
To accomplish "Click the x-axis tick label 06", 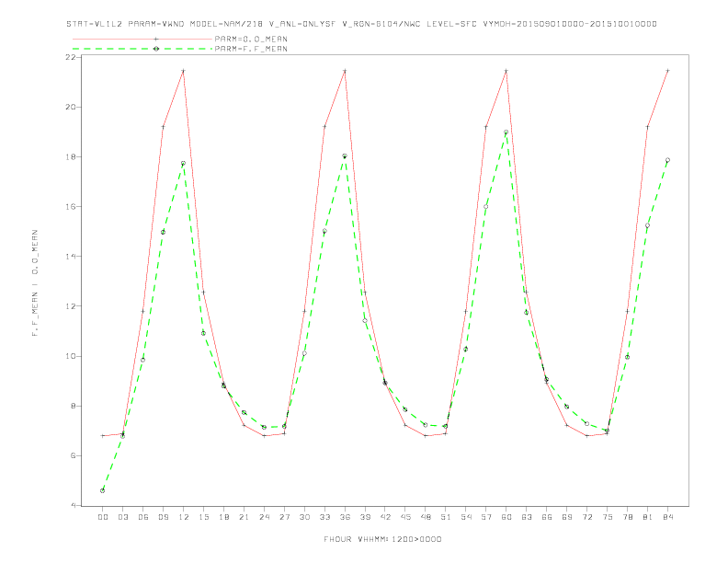I will tap(143, 517).
